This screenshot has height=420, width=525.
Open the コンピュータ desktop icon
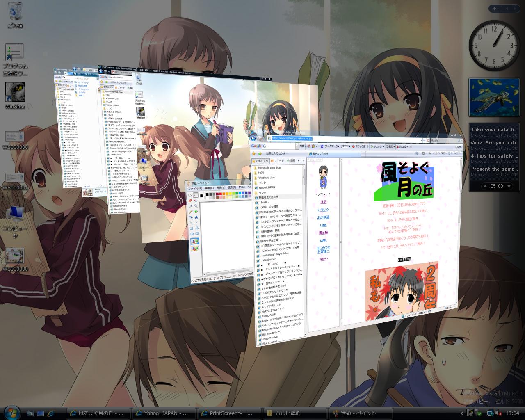[x=15, y=222]
